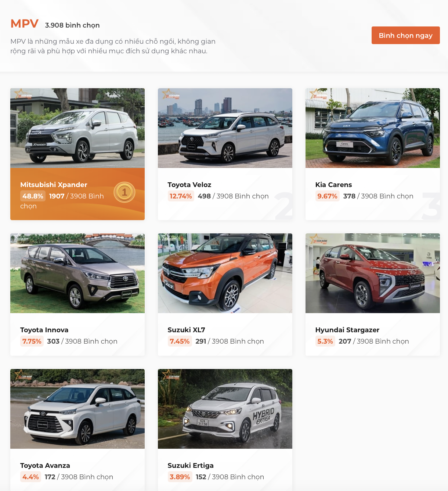Select the Kia Carens car image
Screen dimensions: 448x491
[x=373, y=128]
